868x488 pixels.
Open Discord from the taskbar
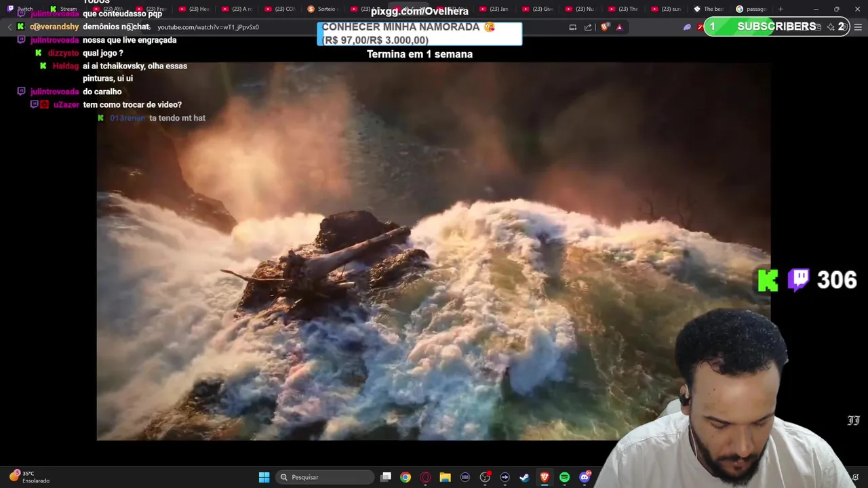point(585,477)
